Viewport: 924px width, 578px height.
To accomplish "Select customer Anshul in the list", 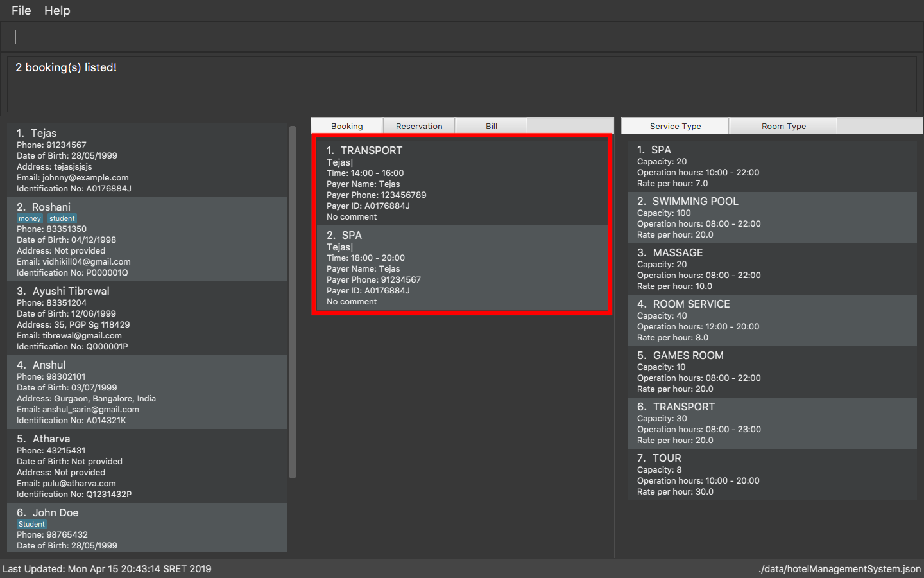I will pos(147,392).
